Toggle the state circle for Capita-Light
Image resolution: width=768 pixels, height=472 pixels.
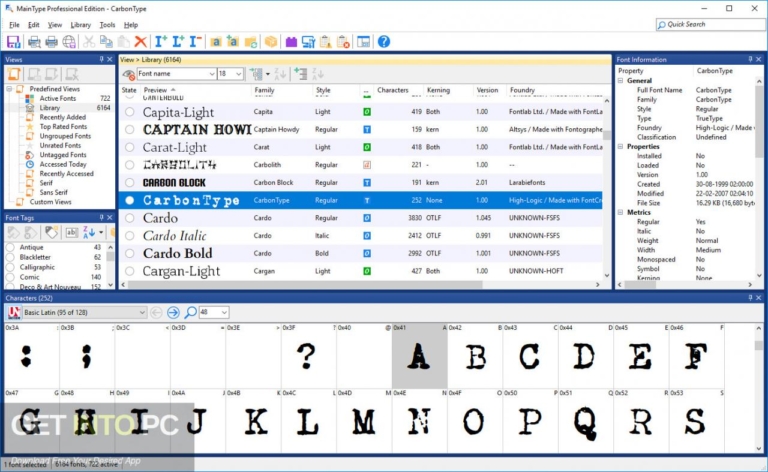[x=129, y=112]
